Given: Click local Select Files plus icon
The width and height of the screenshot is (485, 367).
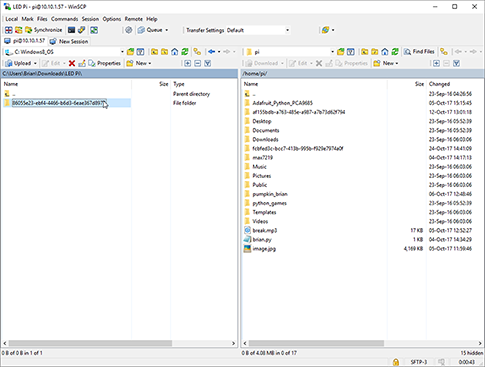Looking at the screenshot, I should pos(188,63).
